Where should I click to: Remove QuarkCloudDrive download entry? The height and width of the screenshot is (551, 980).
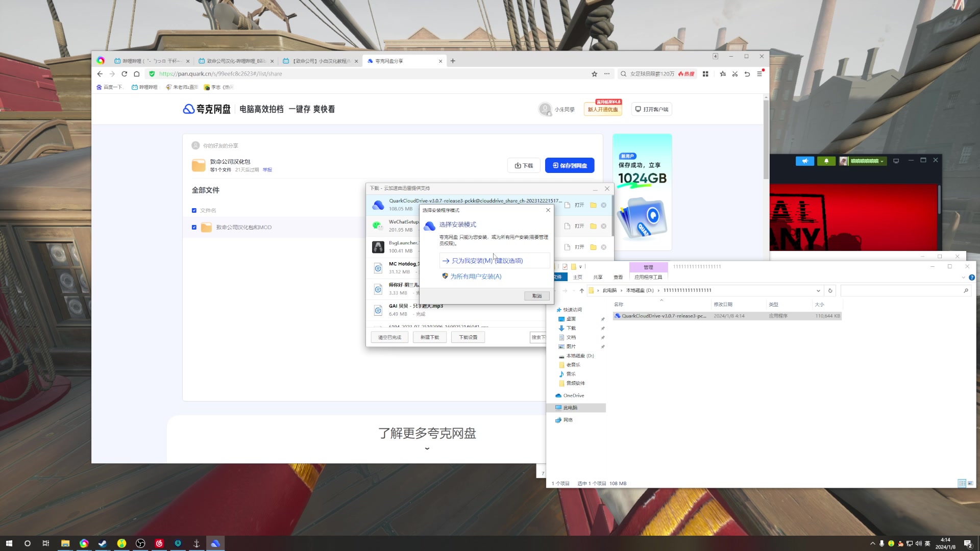604,205
